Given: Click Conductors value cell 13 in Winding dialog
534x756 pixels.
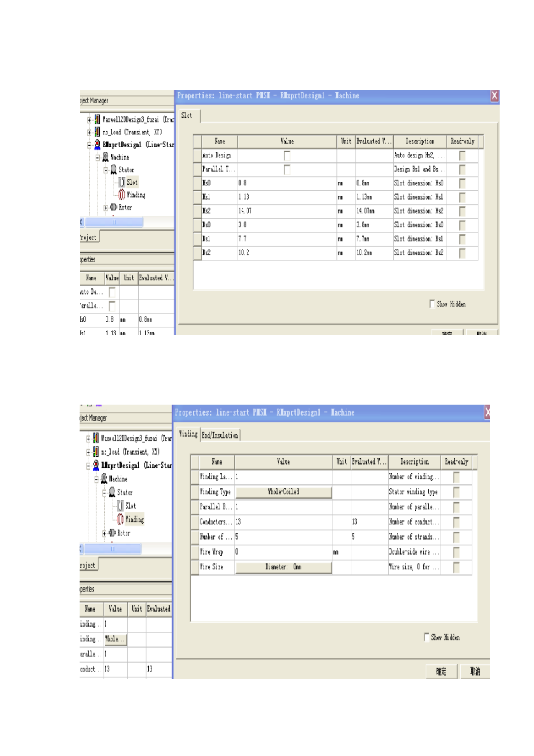Looking at the screenshot, I should [283, 522].
